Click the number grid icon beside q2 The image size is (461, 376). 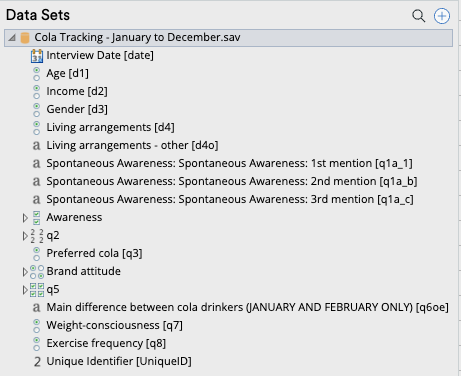(x=37, y=236)
